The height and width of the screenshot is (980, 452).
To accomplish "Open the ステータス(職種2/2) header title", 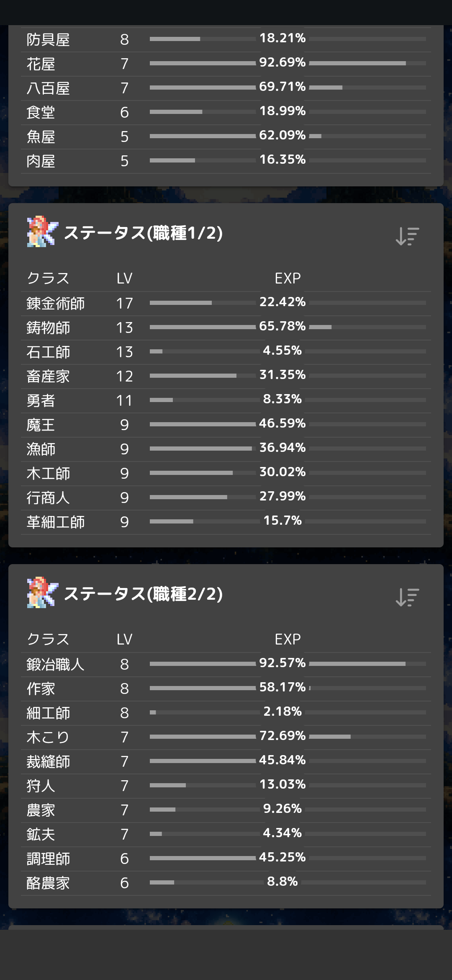I will point(143,594).
